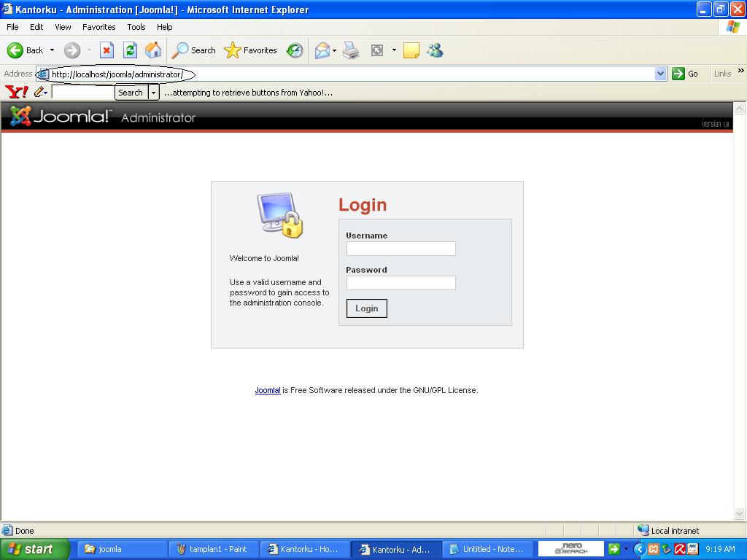Click the Kantorku - Ad... taskbar item

397,549
